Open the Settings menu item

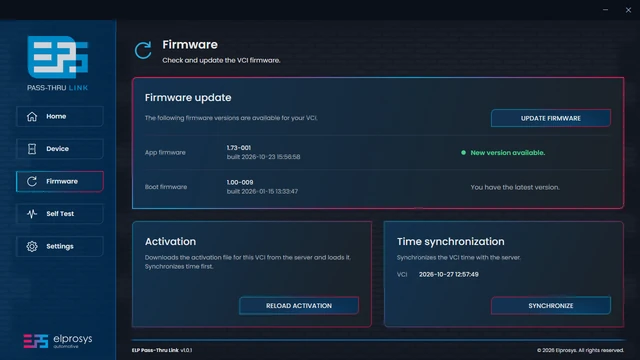coord(60,246)
